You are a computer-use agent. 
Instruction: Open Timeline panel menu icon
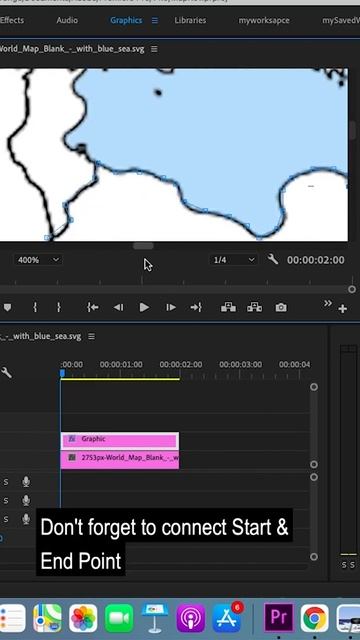[91, 336]
